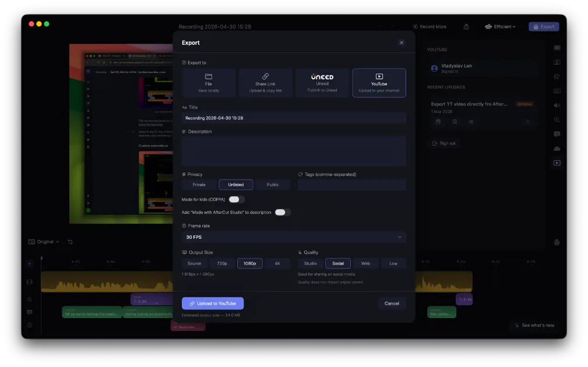Click the third action icon on recent upload
588x367 pixels.
point(471,122)
